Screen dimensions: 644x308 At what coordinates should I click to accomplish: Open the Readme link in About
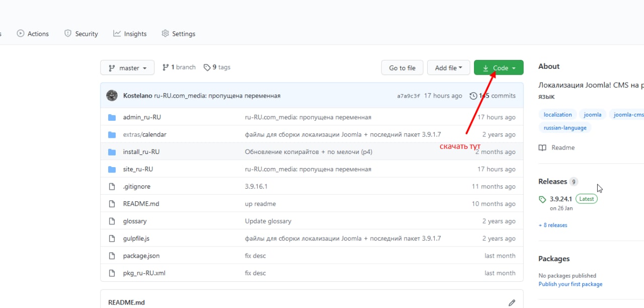[x=563, y=148]
